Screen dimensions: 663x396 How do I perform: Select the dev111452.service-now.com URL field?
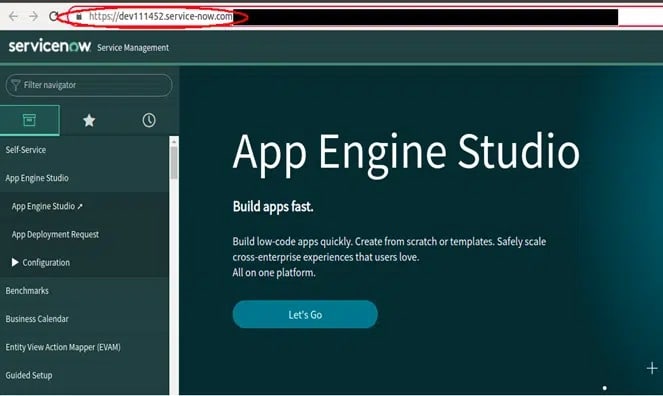pyautogui.click(x=160, y=16)
